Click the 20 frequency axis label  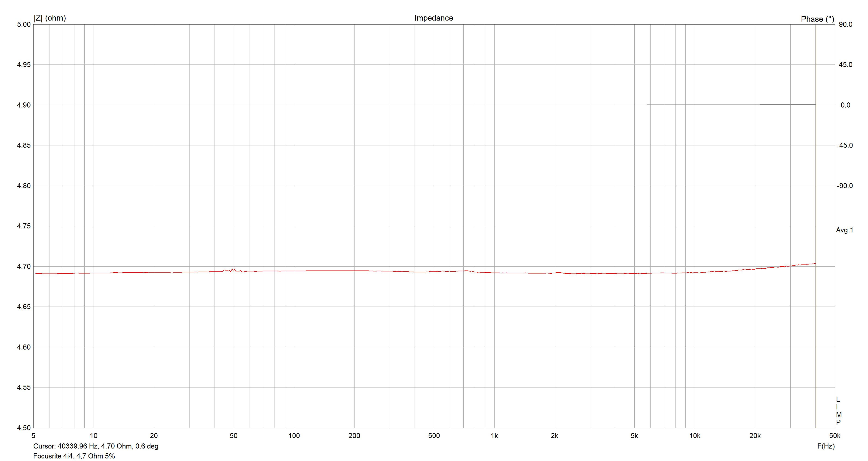coord(154,436)
